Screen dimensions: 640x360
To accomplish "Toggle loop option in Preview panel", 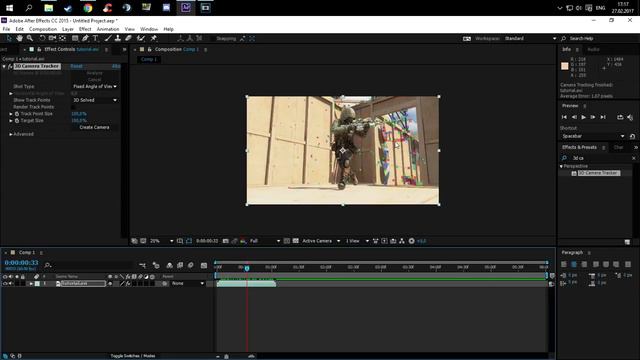I will tap(620, 117).
